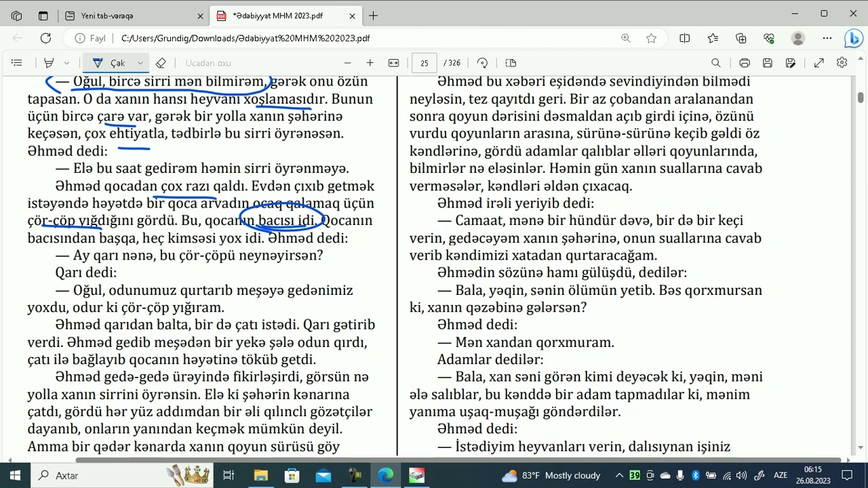868x488 pixels.
Task: Toggle fit to width view
Action: click(x=393, y=63)
